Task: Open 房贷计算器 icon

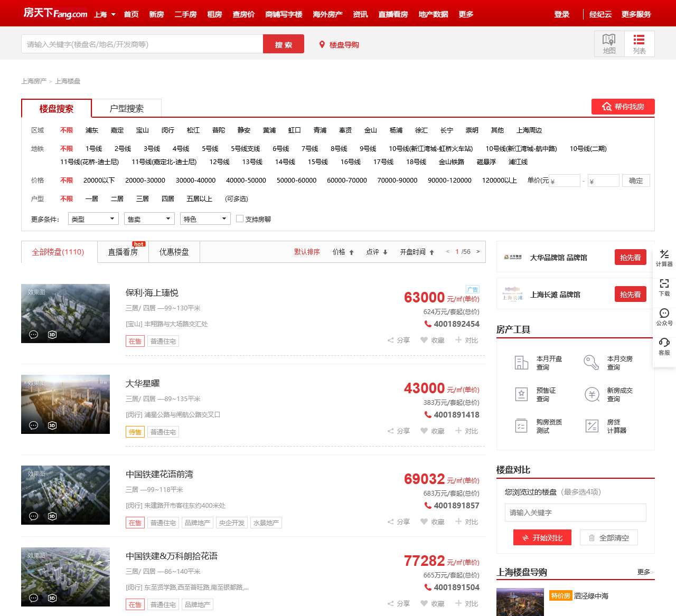Action: pyautogui.click(x=591, y=426)
